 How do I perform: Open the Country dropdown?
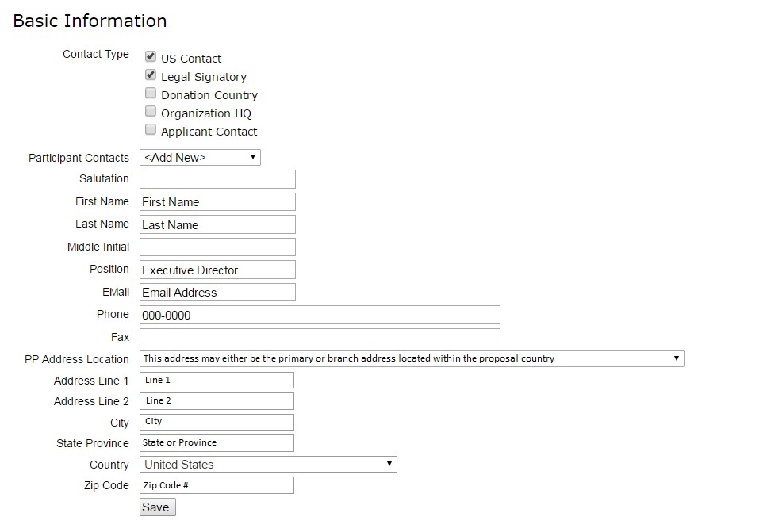click(268, 465)
